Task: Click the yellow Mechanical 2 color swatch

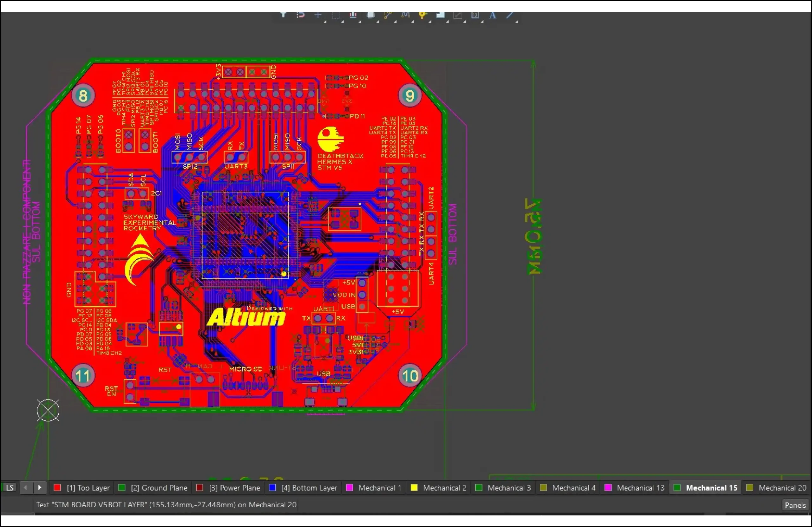Action: [x=414, y=487]
